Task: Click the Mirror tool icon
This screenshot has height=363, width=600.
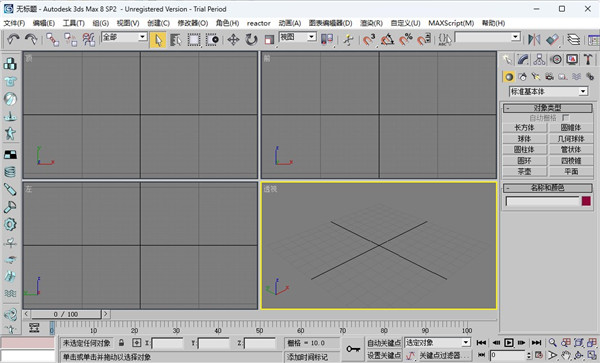Action: tap(534, 40)
